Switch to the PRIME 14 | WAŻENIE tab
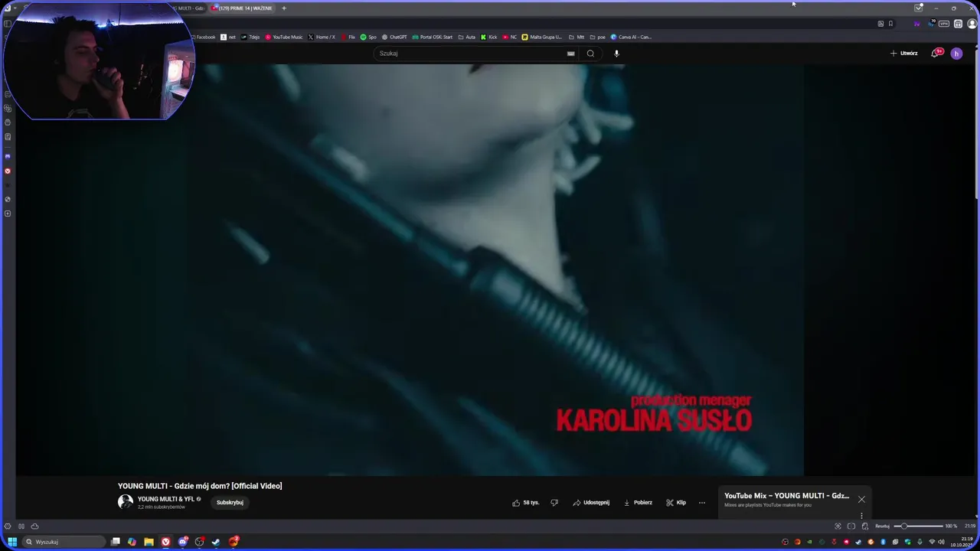The image size is (980, 551). click(243, 8)
